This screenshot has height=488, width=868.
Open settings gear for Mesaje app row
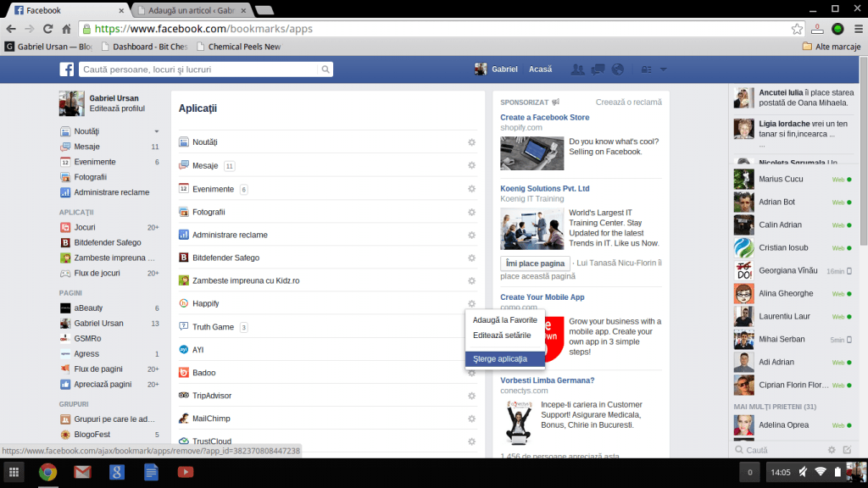pyautogui.click(x=471, y=165)
